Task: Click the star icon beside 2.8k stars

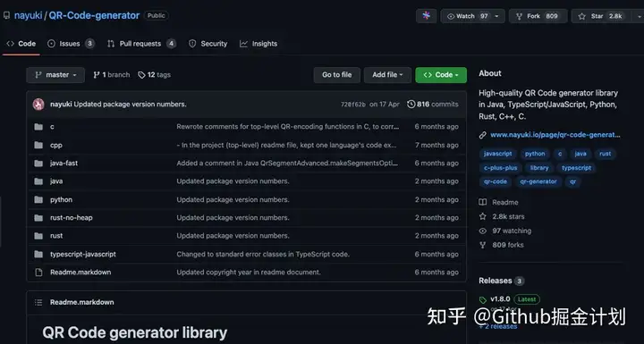Action: pyautogui.click(x=483, y=216)
